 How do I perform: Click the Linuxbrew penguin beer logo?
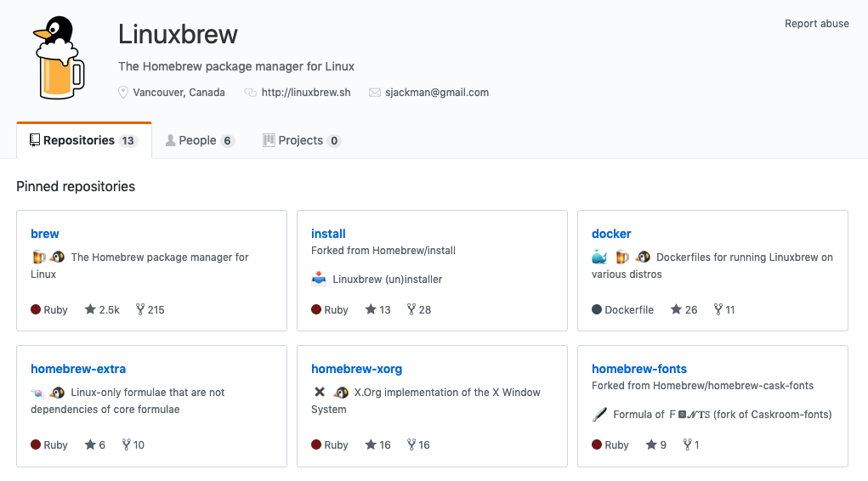60,58
